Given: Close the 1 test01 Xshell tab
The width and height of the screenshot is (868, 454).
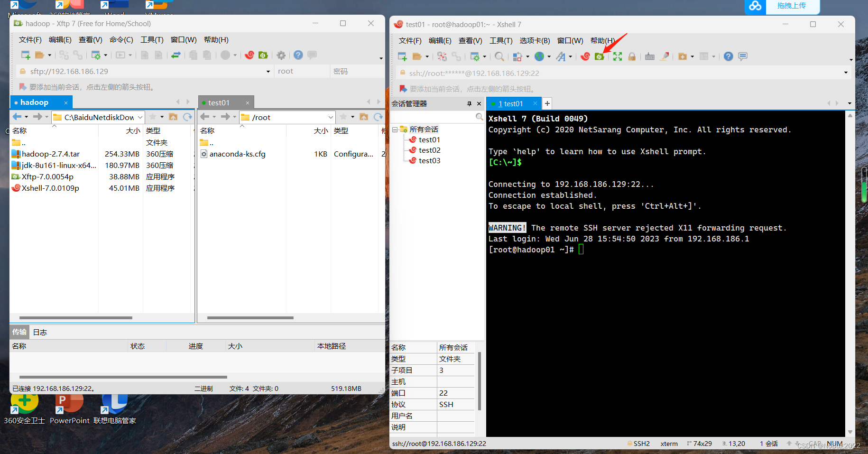Looking at the screenshot, I should pyautogui.click(x=535, y=103).
